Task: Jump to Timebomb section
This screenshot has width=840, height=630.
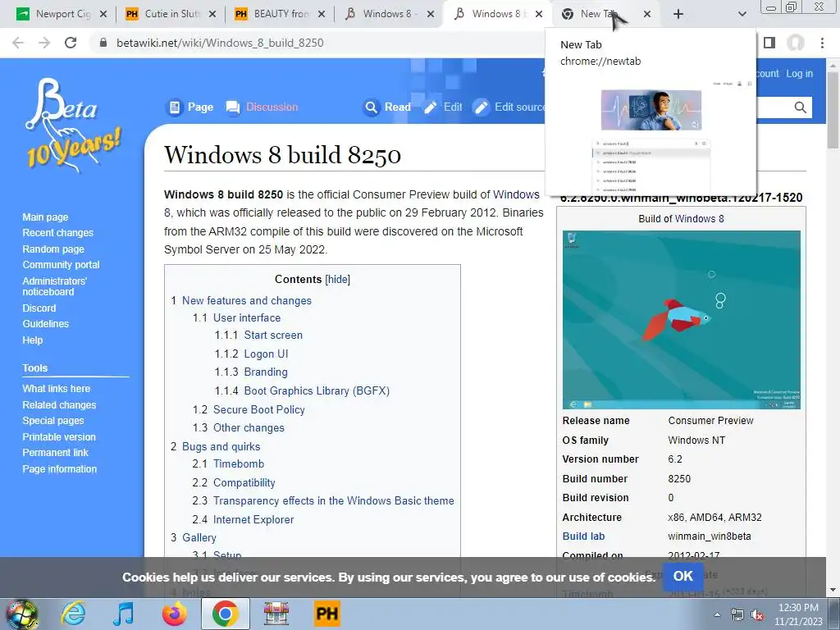Action: point(239,463)
